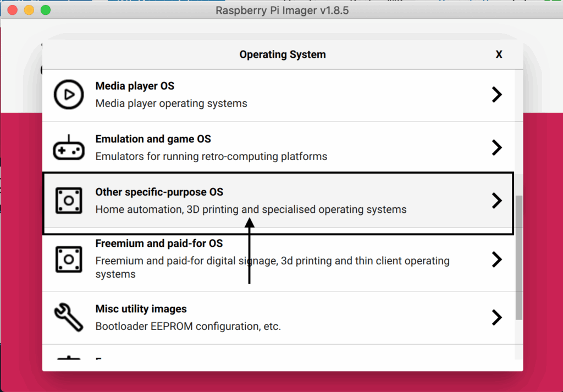Viewport: 563px width, 392px height.
Task: Expand Misc utility images chevron arrow
Action: [496, 317]
